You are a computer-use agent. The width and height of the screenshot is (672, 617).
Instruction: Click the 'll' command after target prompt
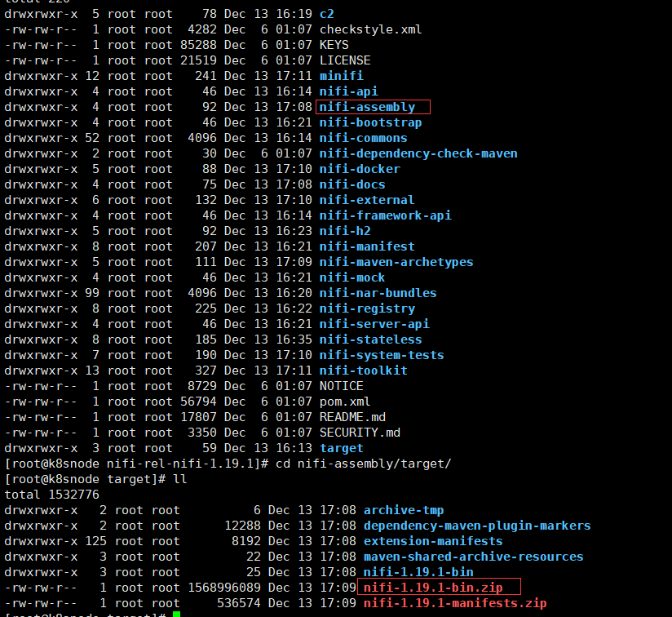180,479
